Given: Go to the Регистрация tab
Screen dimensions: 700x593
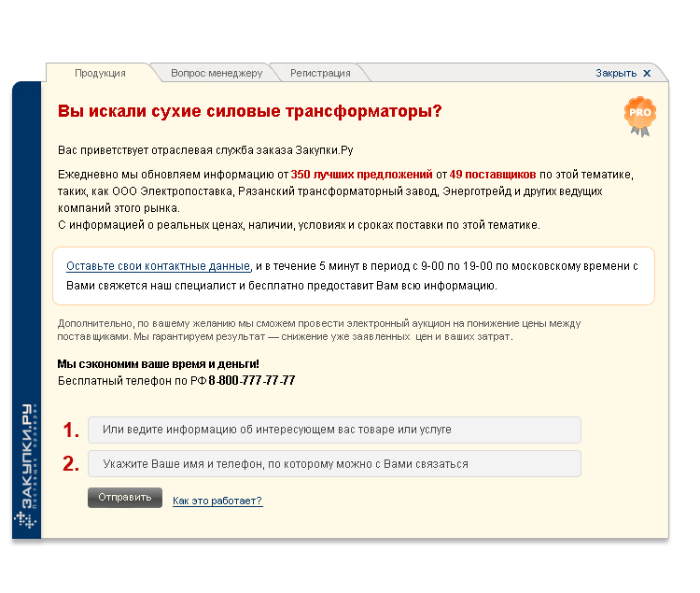Looking at the screenshot, I should click(x=320, y=73).
